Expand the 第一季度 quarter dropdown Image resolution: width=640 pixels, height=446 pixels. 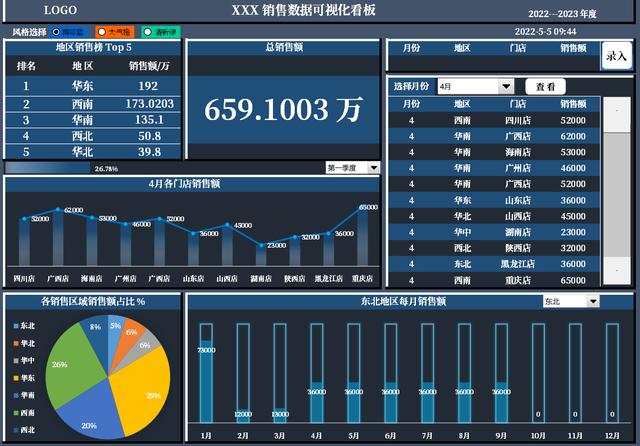pos(373,168)
